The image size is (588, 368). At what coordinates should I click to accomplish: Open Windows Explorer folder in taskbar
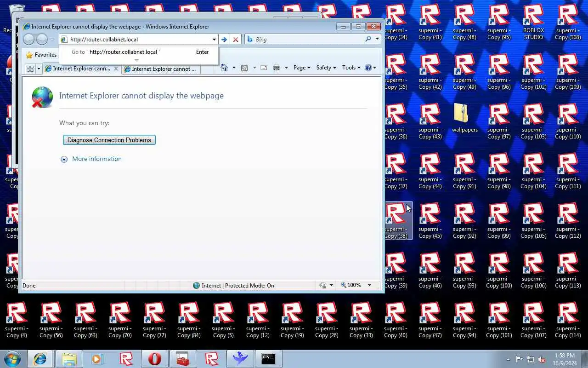(x=69, y=359)
